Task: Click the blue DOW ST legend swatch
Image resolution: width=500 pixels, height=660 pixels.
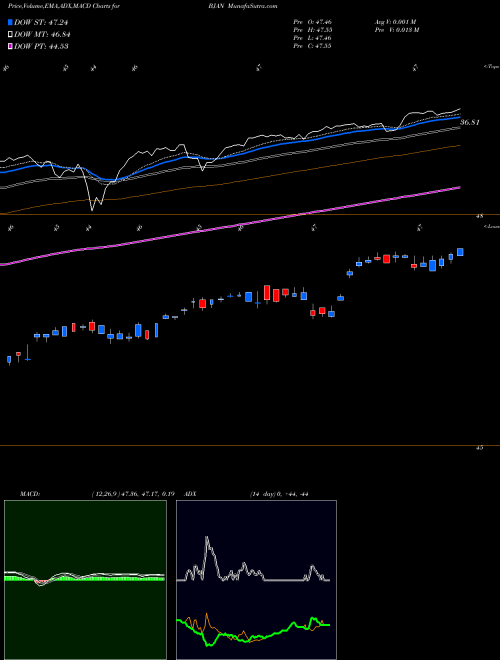Action: (x=11, y=22)
